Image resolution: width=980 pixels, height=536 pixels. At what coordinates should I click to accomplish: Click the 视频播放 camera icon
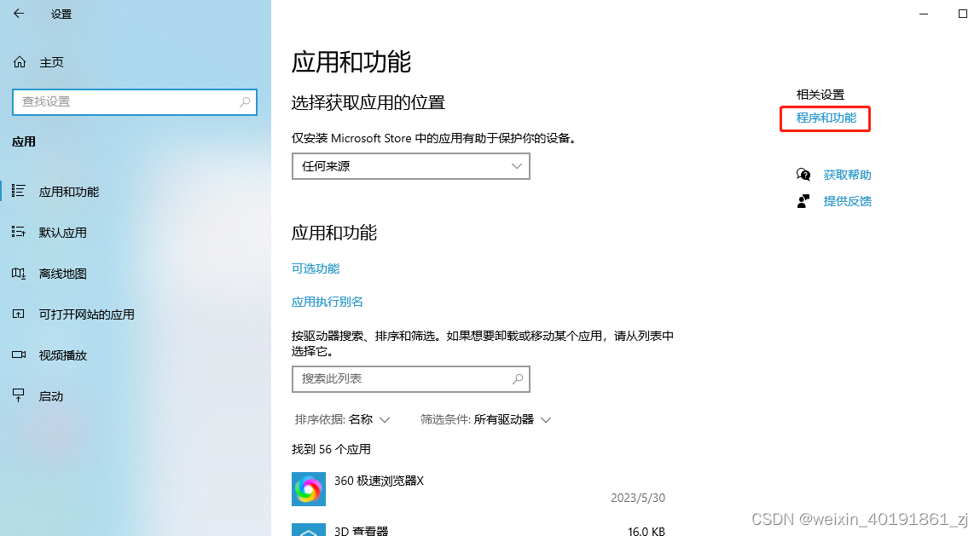tap(19, 354)
